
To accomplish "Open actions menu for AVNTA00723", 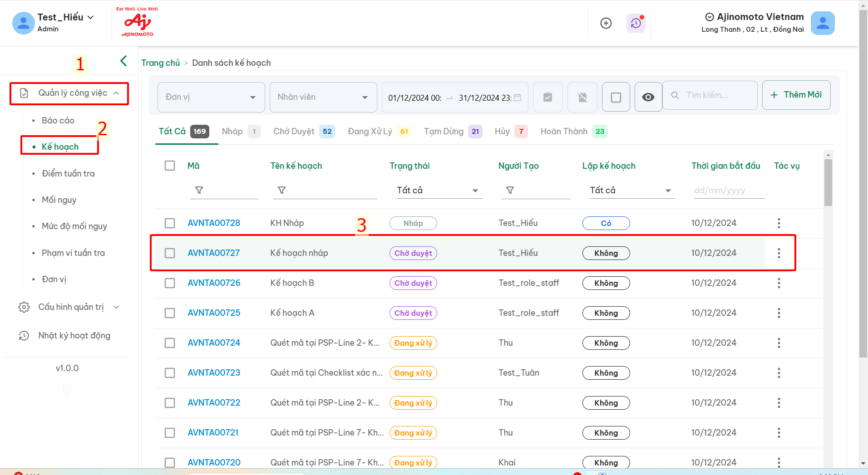I will click(779, 373).
